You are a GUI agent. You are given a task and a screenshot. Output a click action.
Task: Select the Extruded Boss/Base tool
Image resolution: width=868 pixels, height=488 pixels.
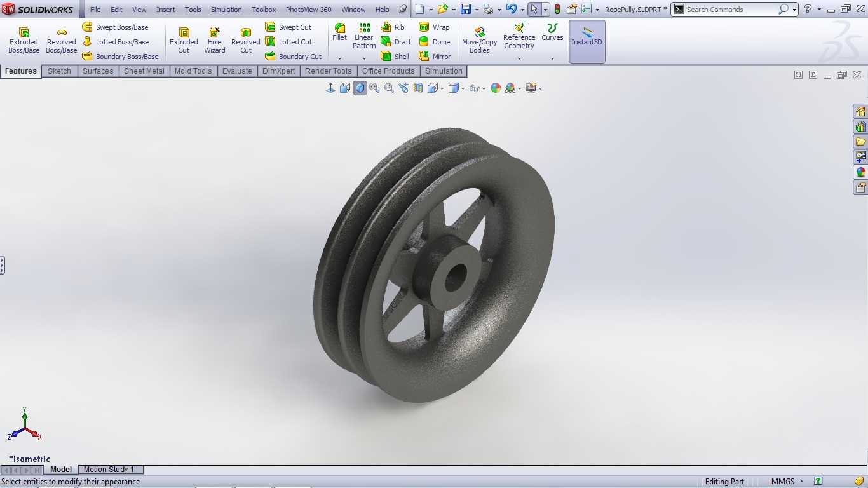pyautogui.click(x=24, y=40)
